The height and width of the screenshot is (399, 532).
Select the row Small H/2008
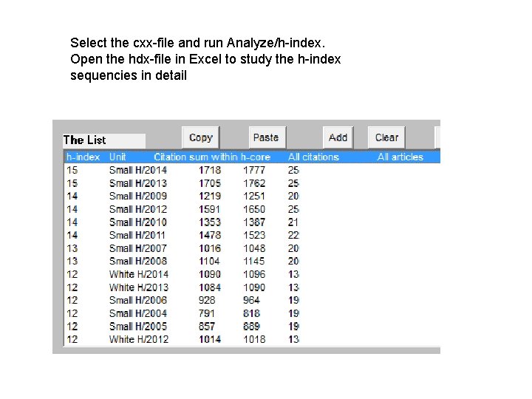coord(252,262)
